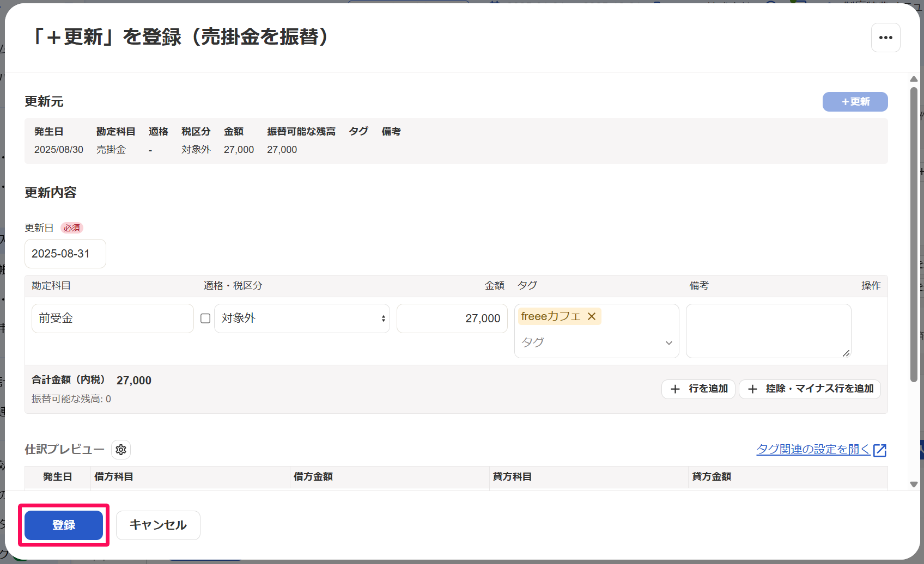Click the 振替可能な残高 column header
The width and height of the screenshot is (924, 564).
coord(301,132)
